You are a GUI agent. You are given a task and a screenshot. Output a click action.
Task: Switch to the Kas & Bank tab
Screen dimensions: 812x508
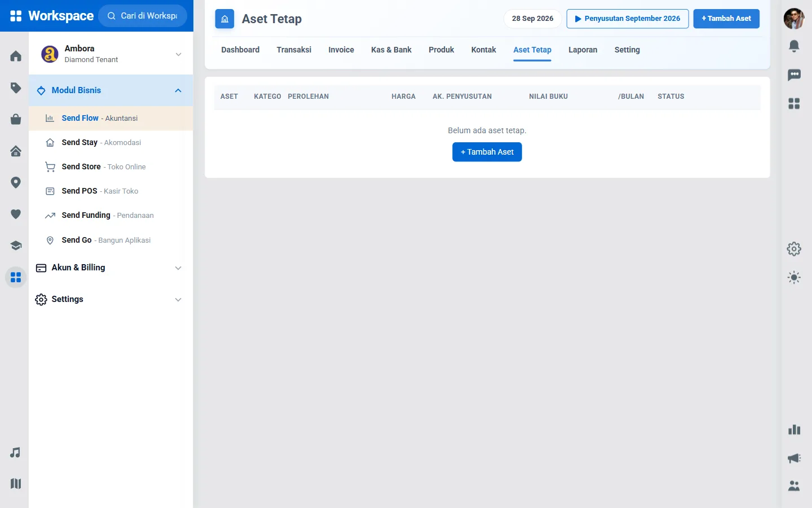coord(391,50)
